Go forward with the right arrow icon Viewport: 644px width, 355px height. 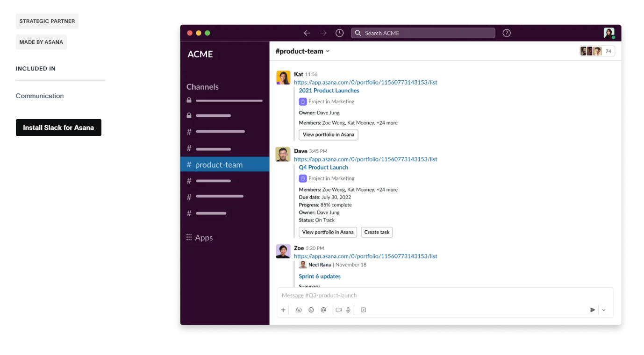point(323,33)
